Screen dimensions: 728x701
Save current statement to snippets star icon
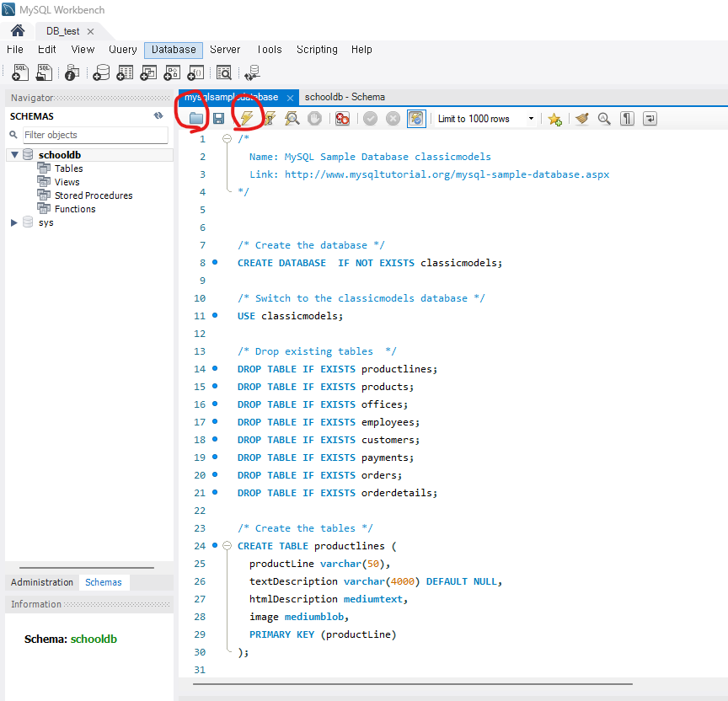coord(554,119)
